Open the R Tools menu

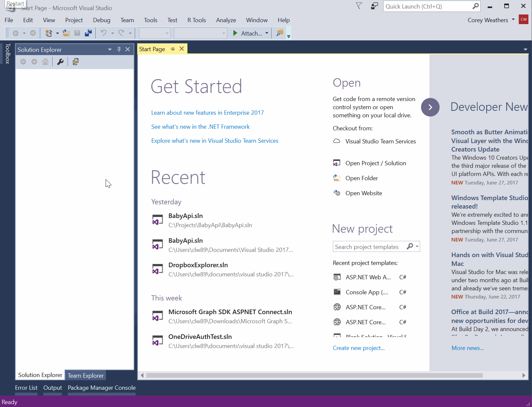pos(197,20)
